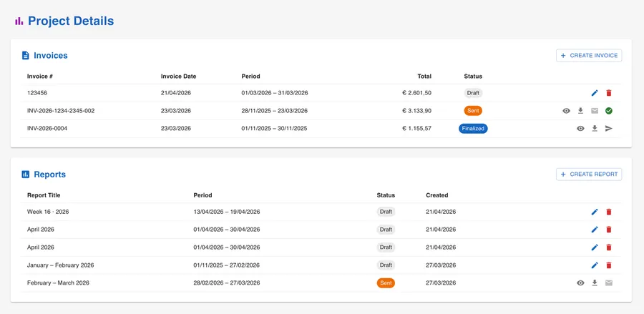Click email icon for February – March 2026 report
The height and width of the screenshot is (314, 644).
pyautogui.click(x=609, y=283)
